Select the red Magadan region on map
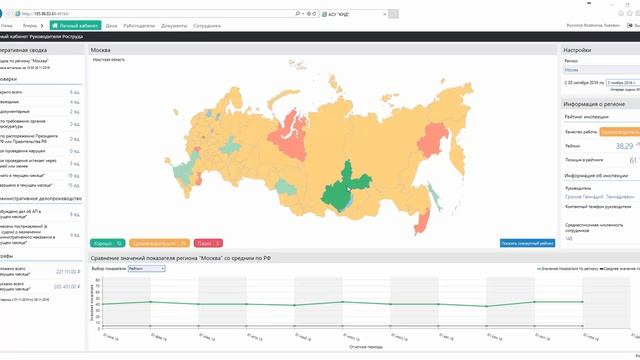This screenshot has height=360, width=640. tap(433, 139)
